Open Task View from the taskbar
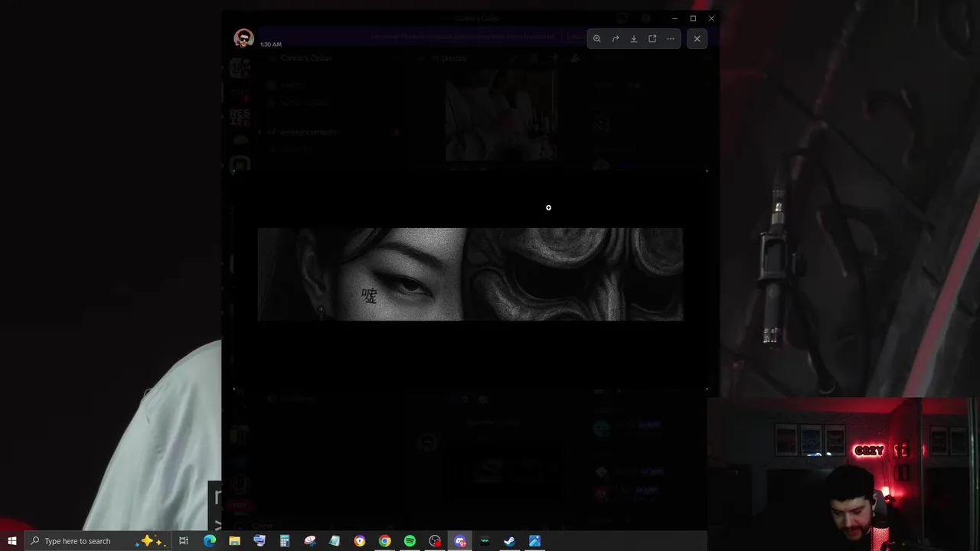Image resolution: width=980 pixels, height=551 pixels. (184, 541)
